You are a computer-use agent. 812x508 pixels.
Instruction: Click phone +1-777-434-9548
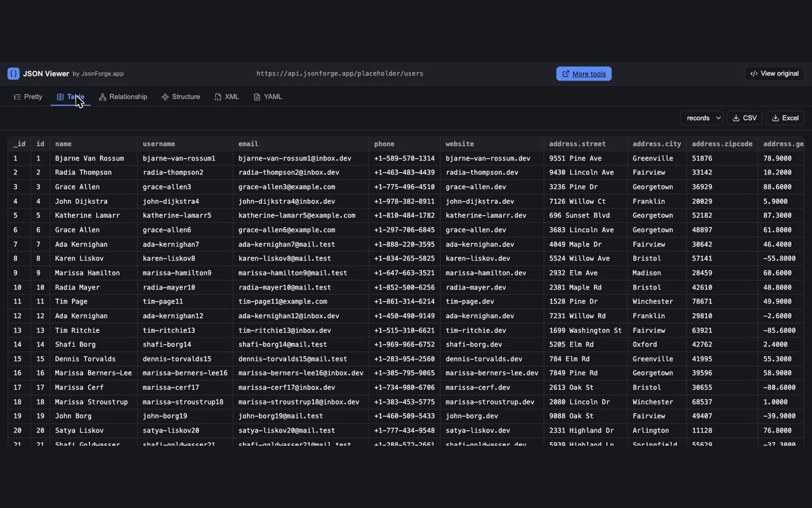click(405, 431)
